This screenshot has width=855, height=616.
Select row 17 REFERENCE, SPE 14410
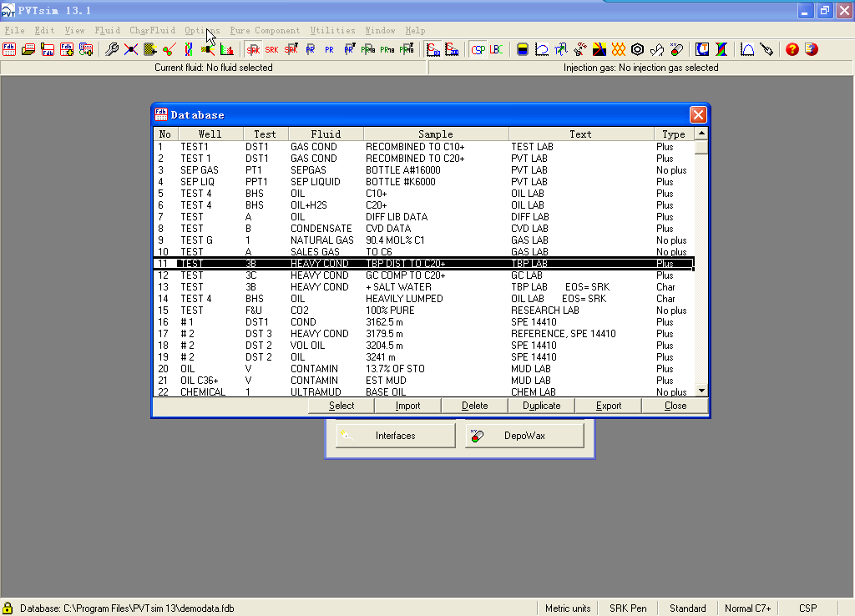click(423, 334)
